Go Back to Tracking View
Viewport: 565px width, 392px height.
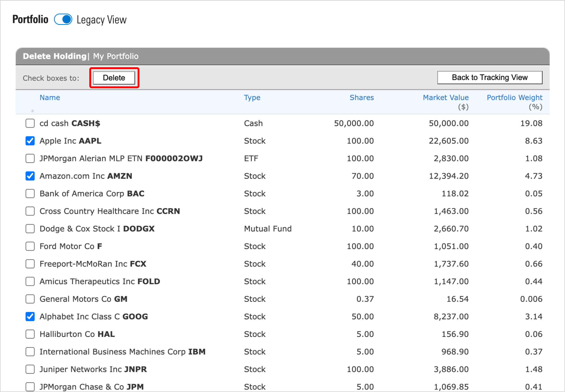click(x=490, y=77)
